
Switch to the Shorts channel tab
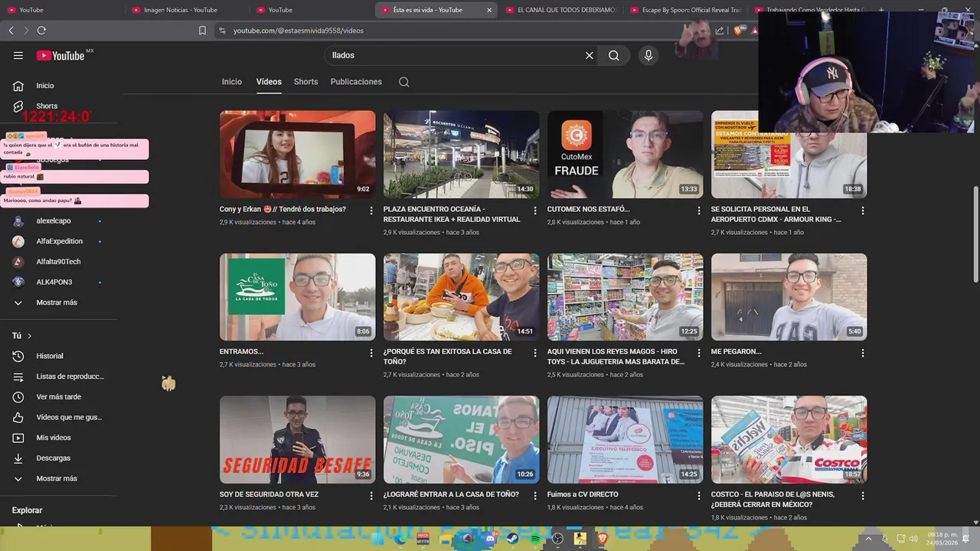click(305, 82)
